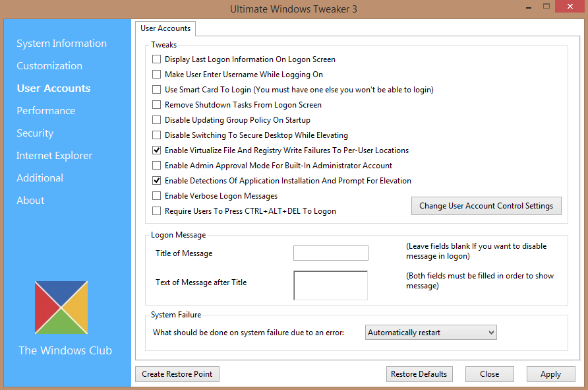
Task: Click the Text of Message text box
Action: click(x=331, y=285)
